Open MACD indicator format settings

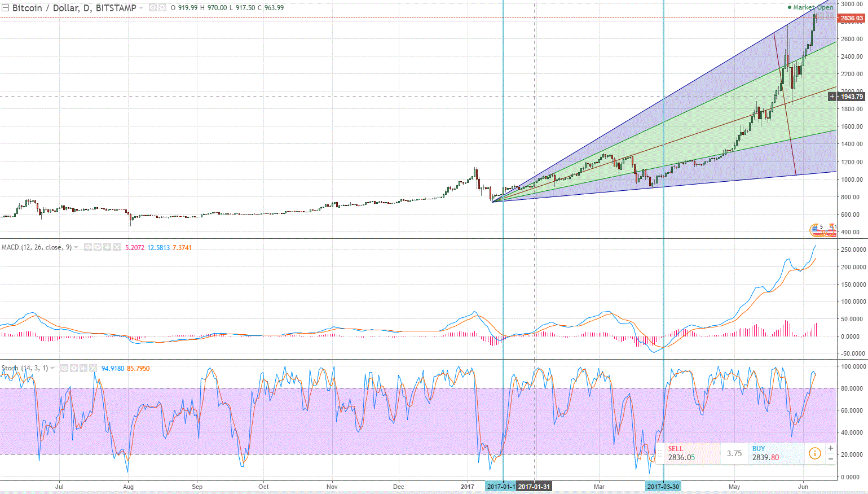click(98, 247)
